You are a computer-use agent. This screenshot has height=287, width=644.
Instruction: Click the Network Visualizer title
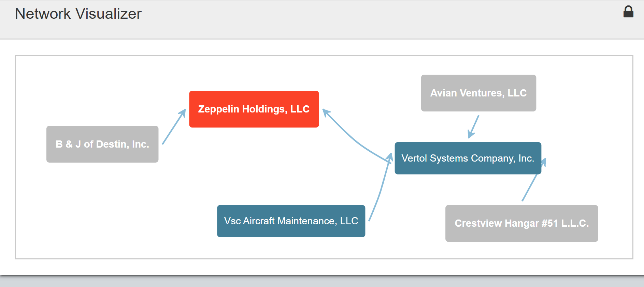point(78,14)
